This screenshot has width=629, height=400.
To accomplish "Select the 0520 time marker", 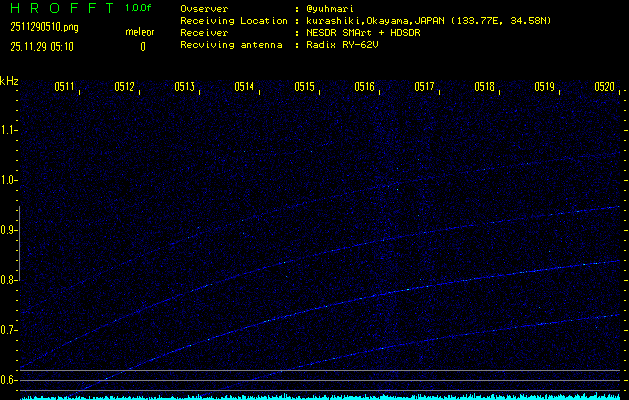I will coord(604,87).
